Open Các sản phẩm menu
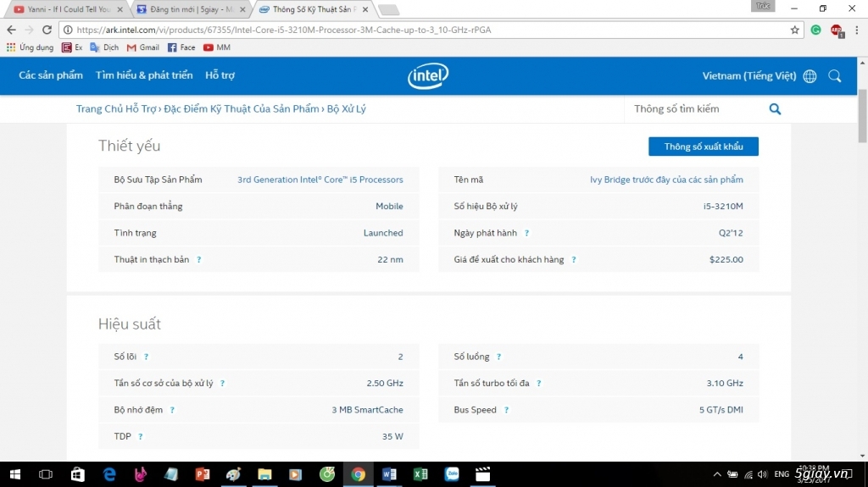The image size is (868, 487). click(x=51, y=75)
